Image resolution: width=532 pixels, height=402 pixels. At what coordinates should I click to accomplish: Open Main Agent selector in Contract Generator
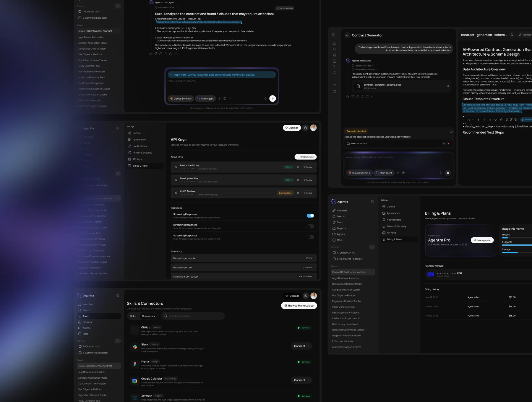(x=384, y=173)
